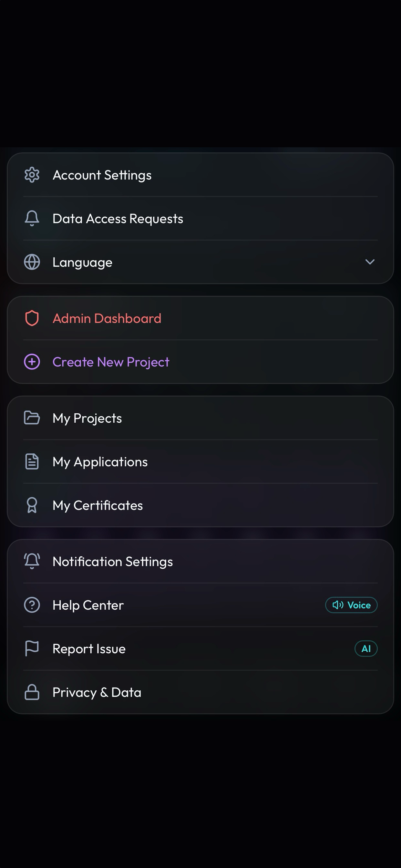The width and height of the screenshot is (401, 868).
Task: Click the red shield Admin Dashboard icon
Action: click(32, 318)
